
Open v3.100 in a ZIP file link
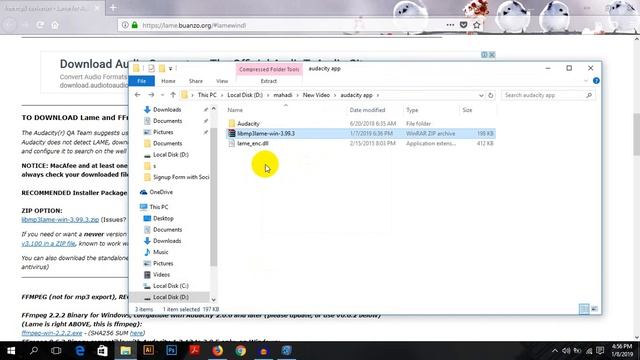48,243
